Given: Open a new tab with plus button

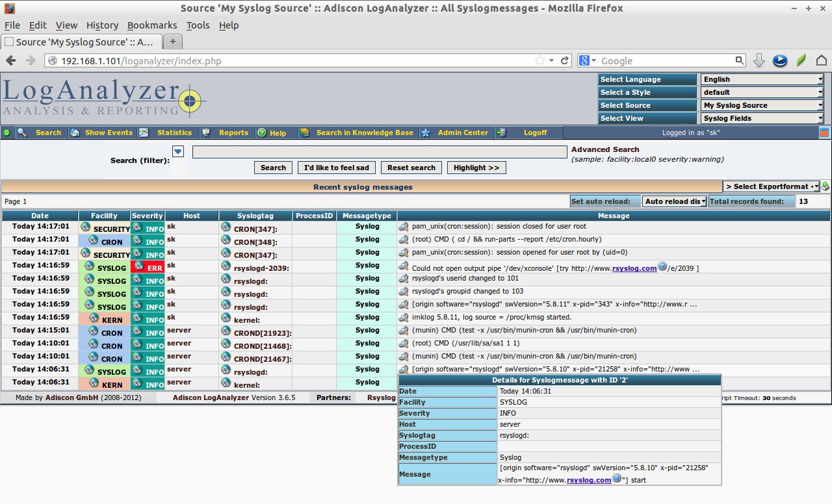Looking at the screenshot, I should coord(173,42).
